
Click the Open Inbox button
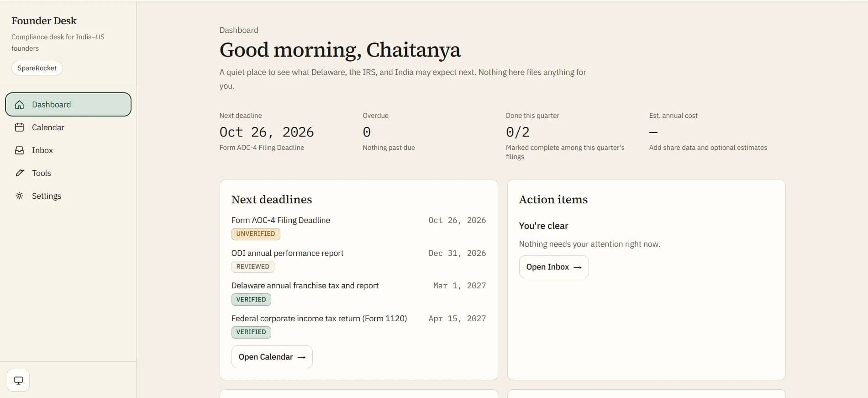[x=554, y=267]
